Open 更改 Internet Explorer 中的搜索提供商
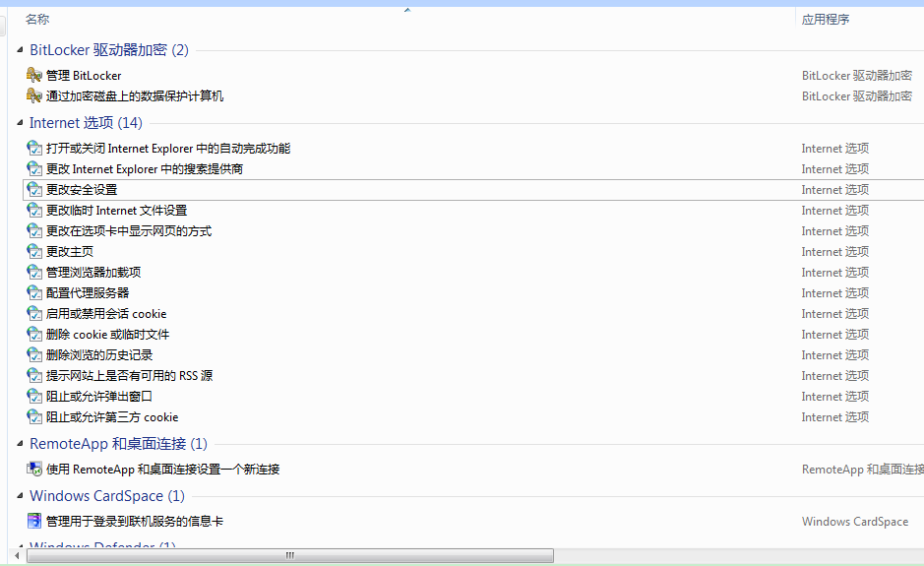 [x=145, y=169]
